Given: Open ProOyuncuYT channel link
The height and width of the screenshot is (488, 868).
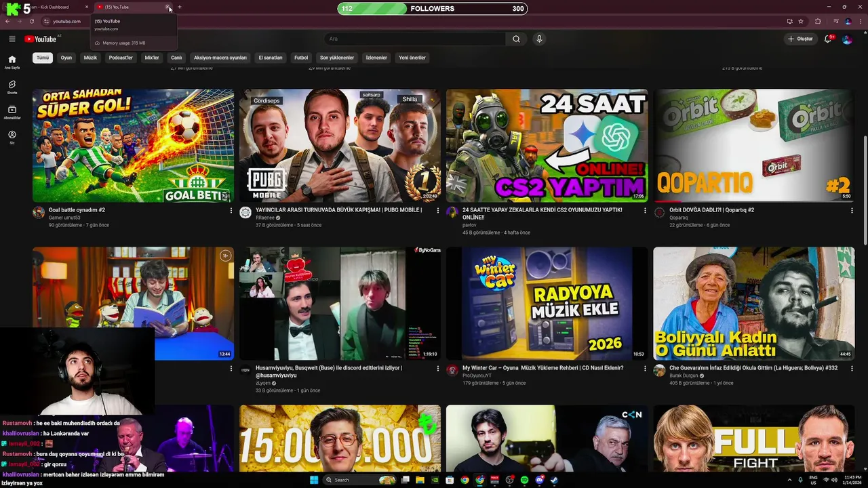Looking at the screenshot, I should pyautogui.click(x=477, y=375).
